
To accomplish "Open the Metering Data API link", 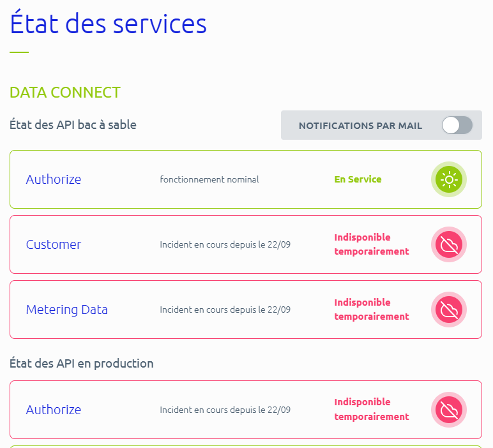I will point(66,310).
